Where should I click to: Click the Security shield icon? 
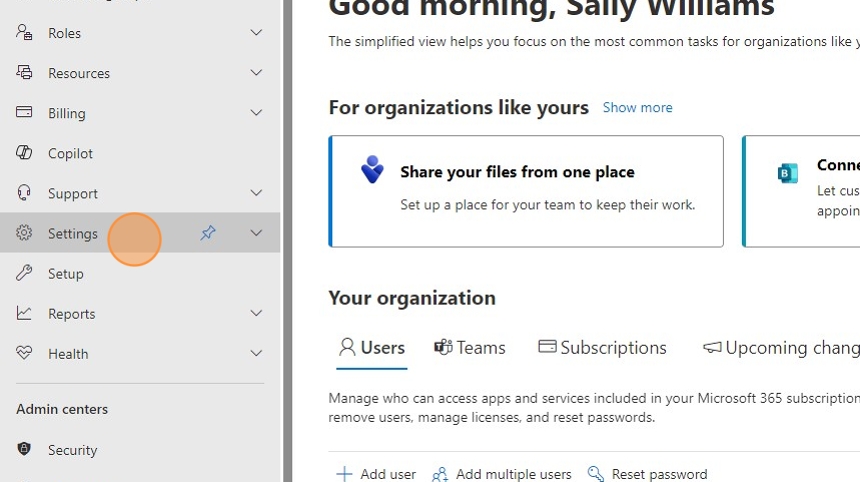tap(24, 449)
